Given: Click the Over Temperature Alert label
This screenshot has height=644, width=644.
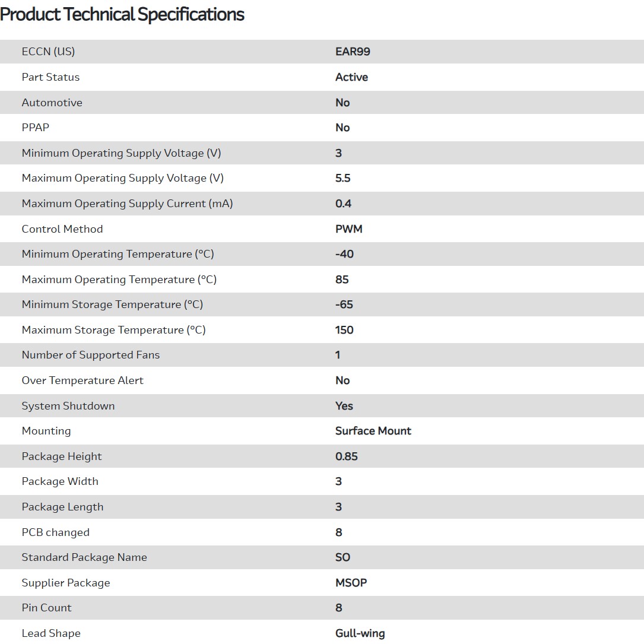Looking at the screenshot, I should [x=83, y=380].
